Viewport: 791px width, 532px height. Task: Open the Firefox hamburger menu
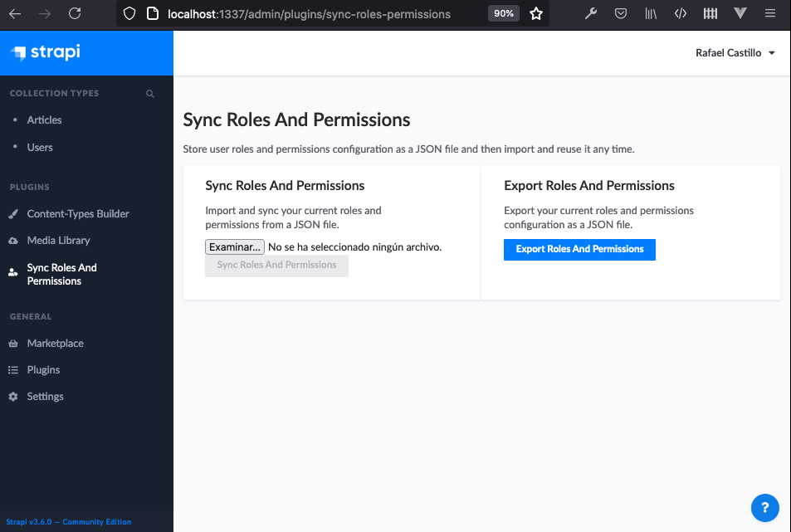770,13
